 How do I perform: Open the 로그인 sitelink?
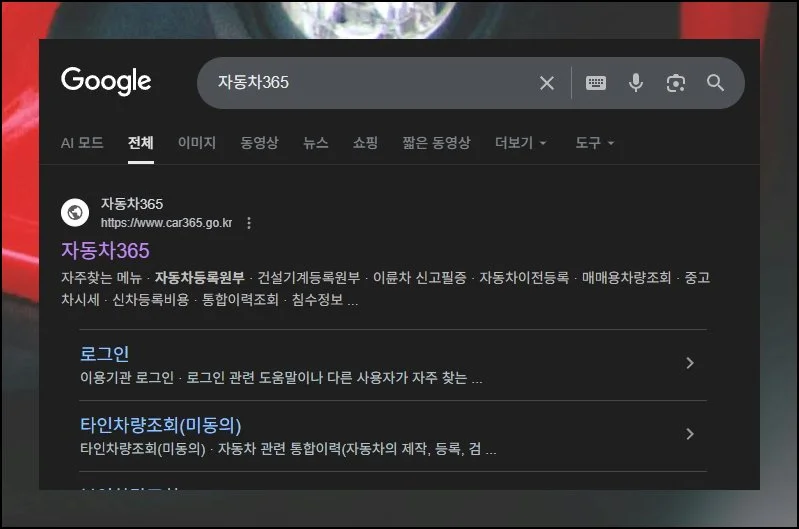coord(105,354)
